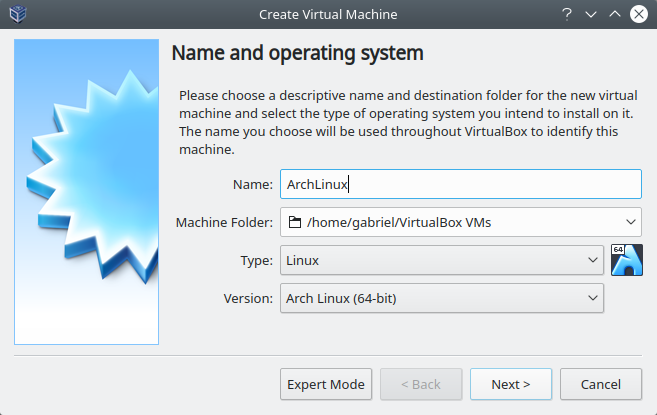657x415 pixels.
Task: Cancel the virtual machine creation
Action: click(601, 384)
